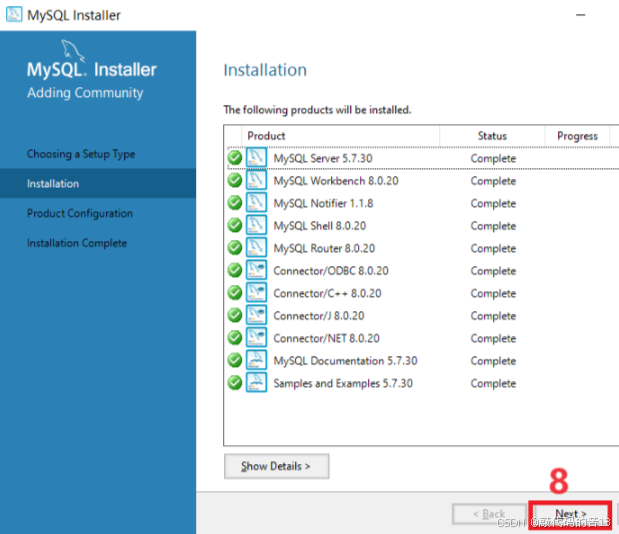Click green check icon for MySQL Shell 8.0.20
The width and height of the screenshot is (619, 534).
(235, 225)
